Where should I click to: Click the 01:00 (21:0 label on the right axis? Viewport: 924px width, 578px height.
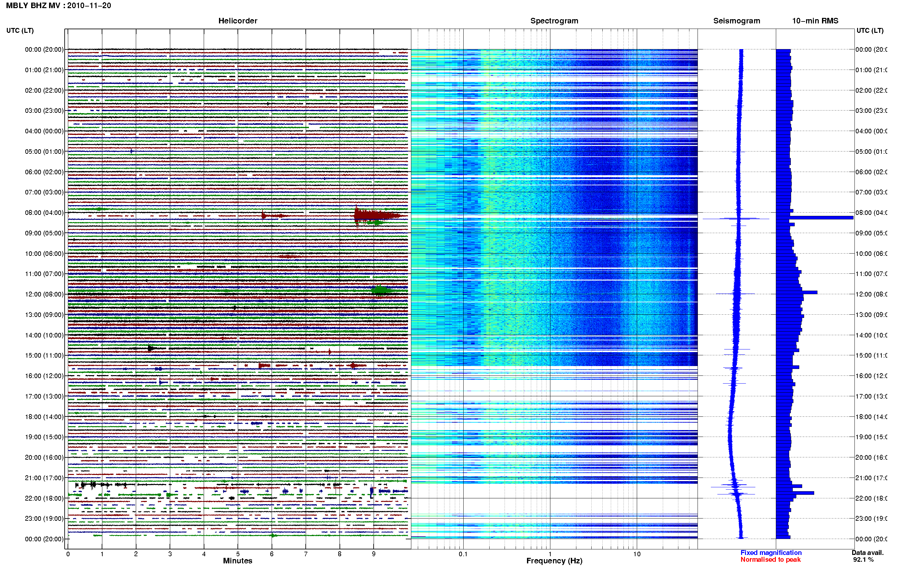click(x=871, y=70)
